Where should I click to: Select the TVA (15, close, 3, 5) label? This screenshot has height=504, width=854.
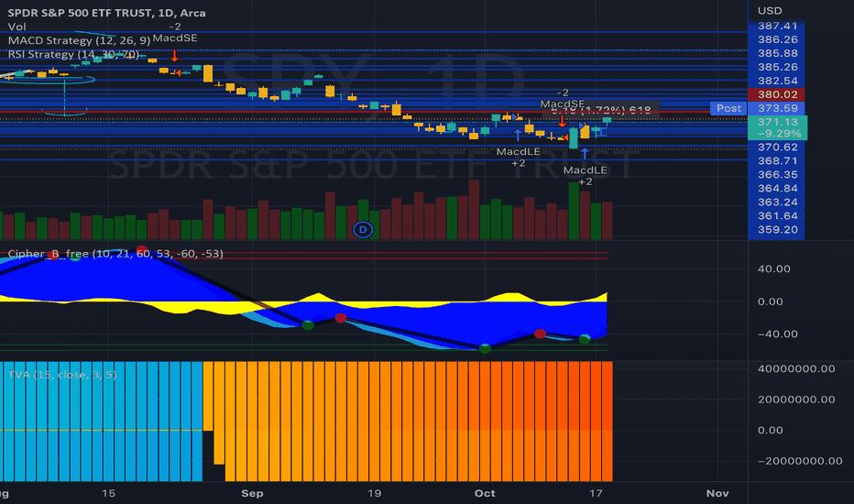(x=62, y=374)
